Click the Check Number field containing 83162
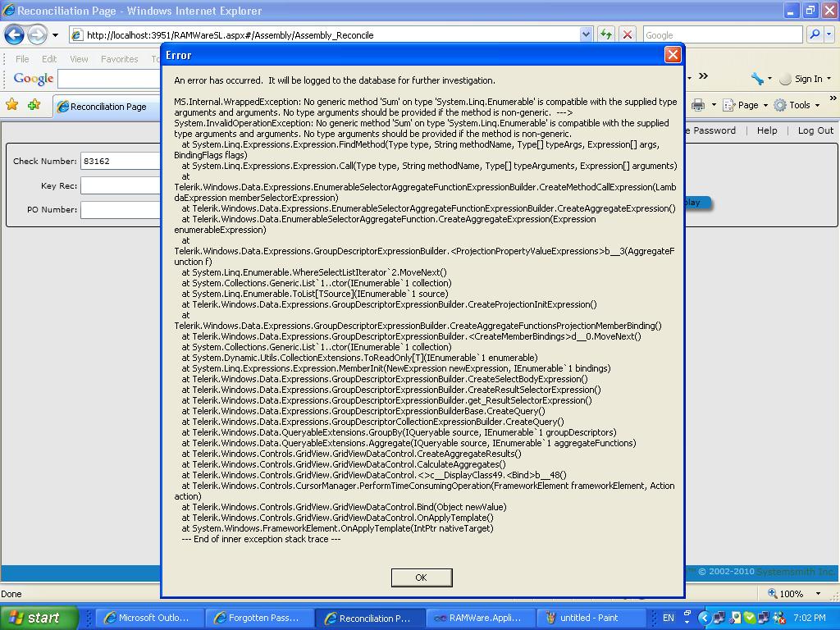 121,161
